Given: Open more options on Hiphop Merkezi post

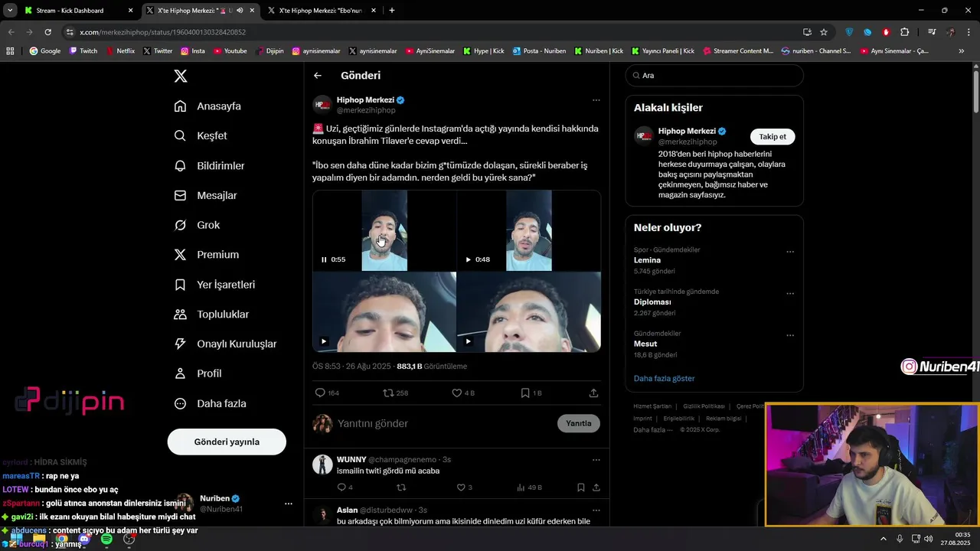Looking at the screenshot, I should tap(596, 100).
